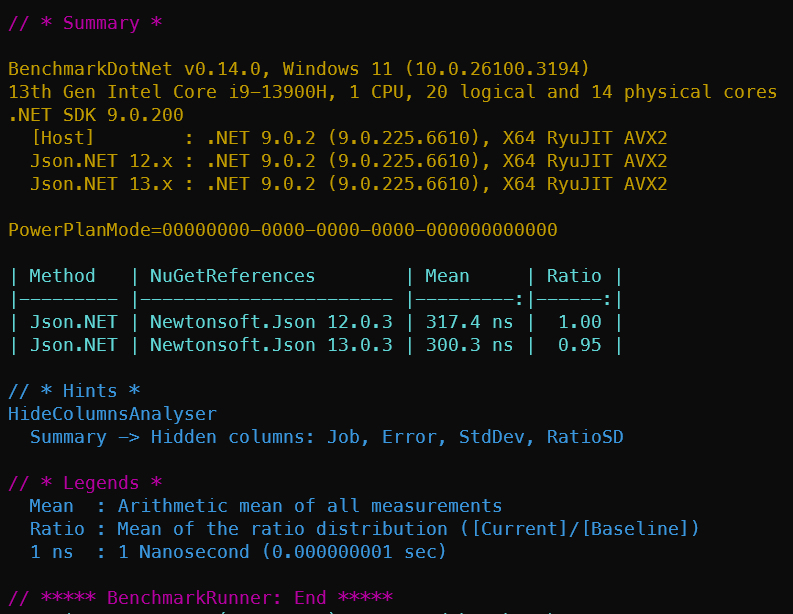
Task: Click the "// * Hints *" heading
Action: pos(74,391)
